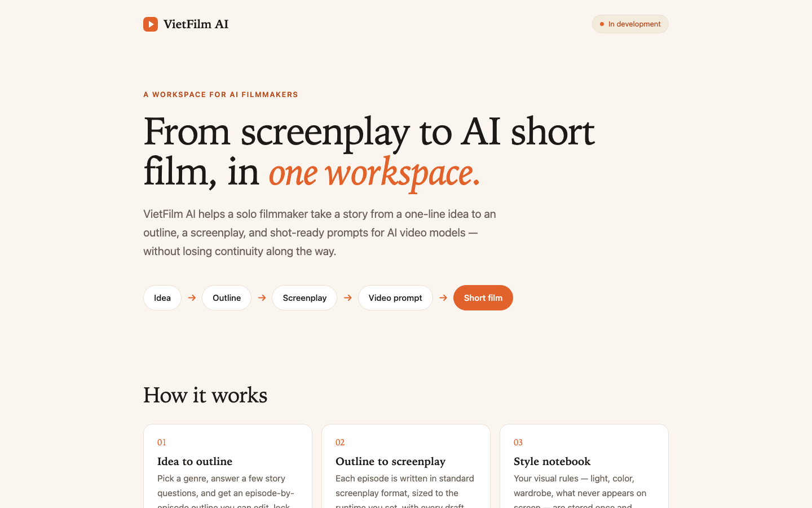Select the Video prompt step pill
The height and width of the screenshot is (508, 812).
click(x=395, y=298)
